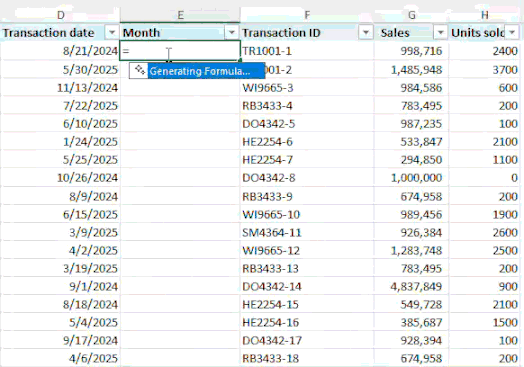Select sales value 4,837,849

tap(411, 286)
